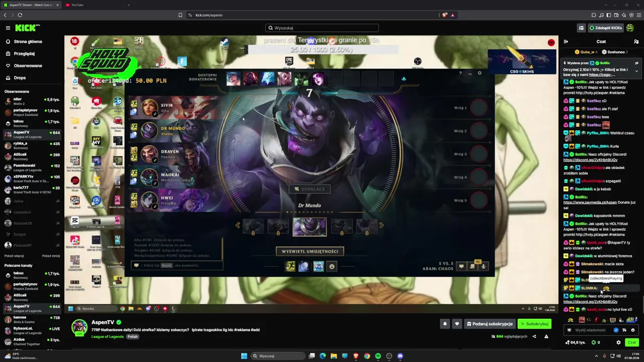This screenshot has height=362, width=644.
Task: Bookmark this page from the address bar
Action: 180,15
